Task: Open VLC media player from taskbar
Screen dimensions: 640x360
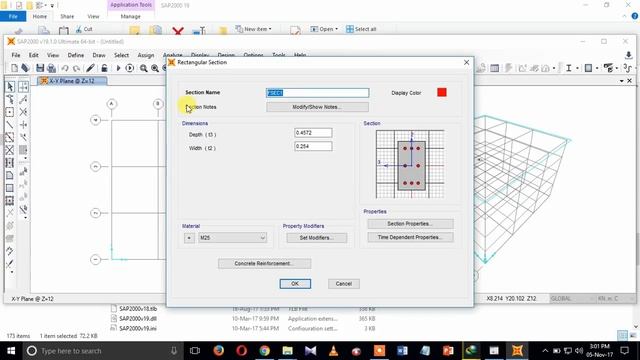Action: click(333, 351)
